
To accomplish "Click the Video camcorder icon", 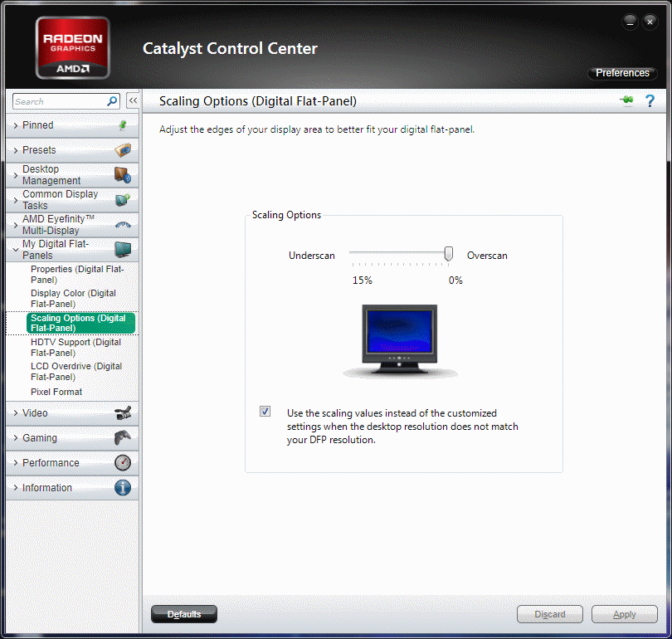I will [x=123, y=413].
